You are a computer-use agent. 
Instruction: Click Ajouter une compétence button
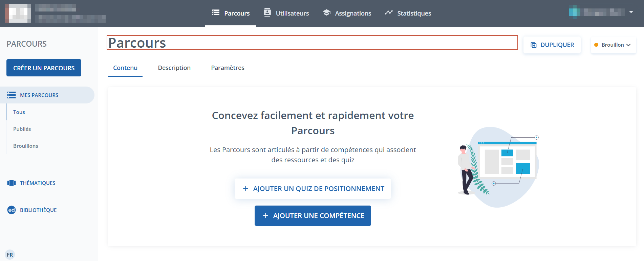[313, 216]
